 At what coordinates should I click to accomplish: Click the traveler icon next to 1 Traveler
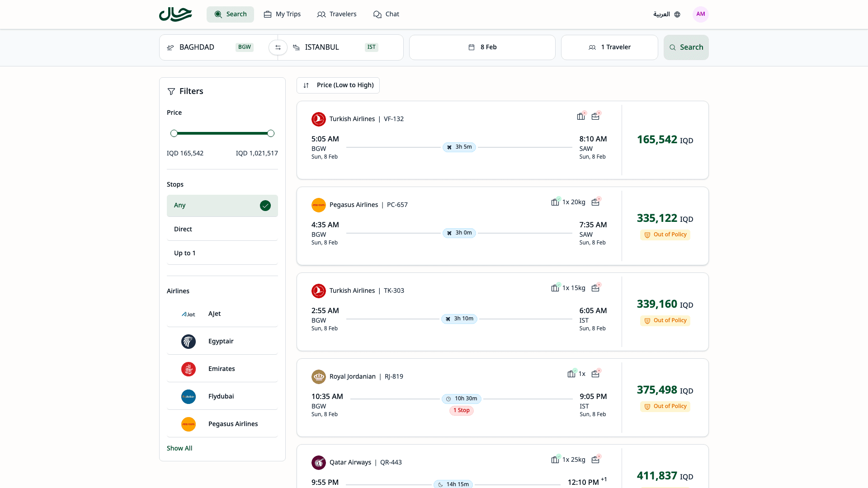592,47
